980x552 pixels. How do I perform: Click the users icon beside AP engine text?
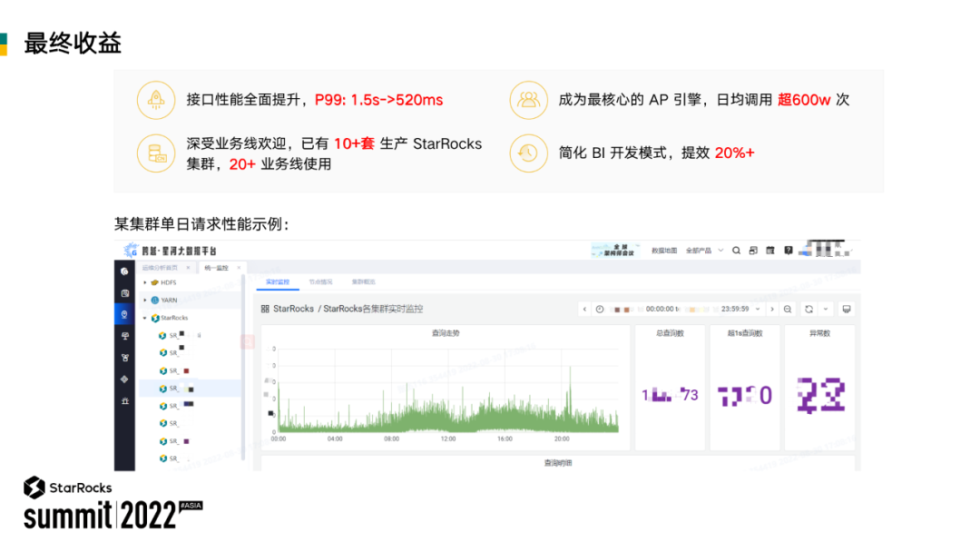528,100
